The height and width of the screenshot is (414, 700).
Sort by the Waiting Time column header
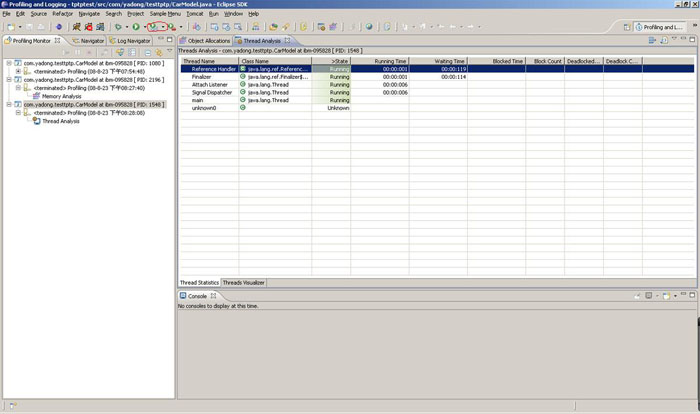[438, 61]
